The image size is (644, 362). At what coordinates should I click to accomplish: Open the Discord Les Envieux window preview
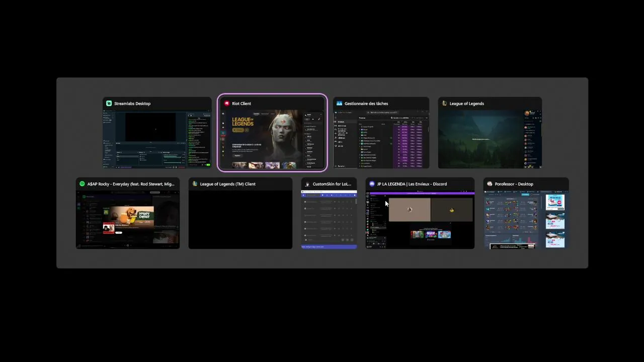click(420, 219)
